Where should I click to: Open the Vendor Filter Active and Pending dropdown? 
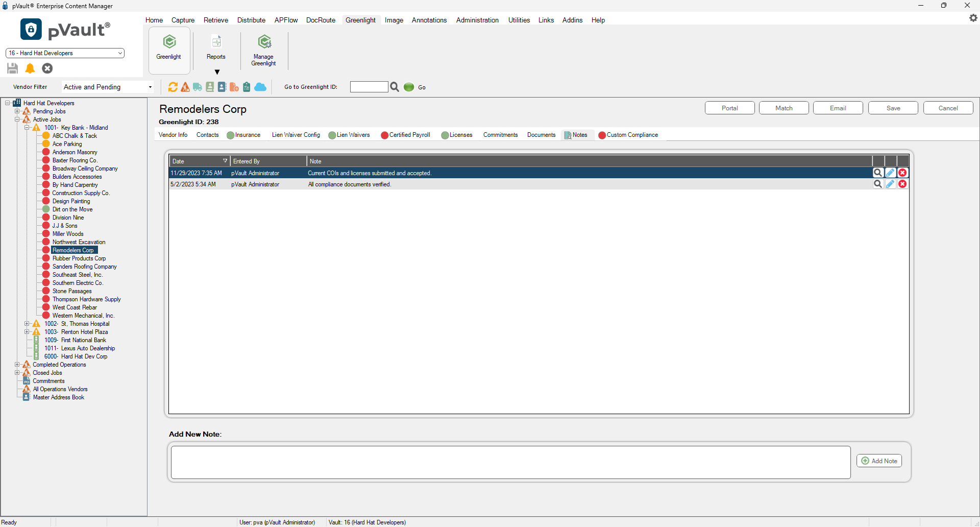(108, 87)
